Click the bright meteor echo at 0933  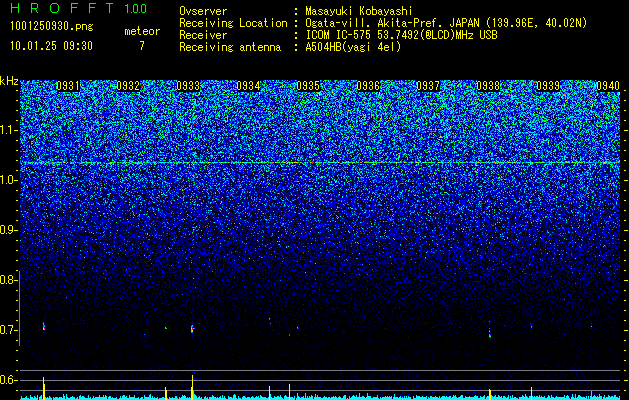(x=193, y=329)
